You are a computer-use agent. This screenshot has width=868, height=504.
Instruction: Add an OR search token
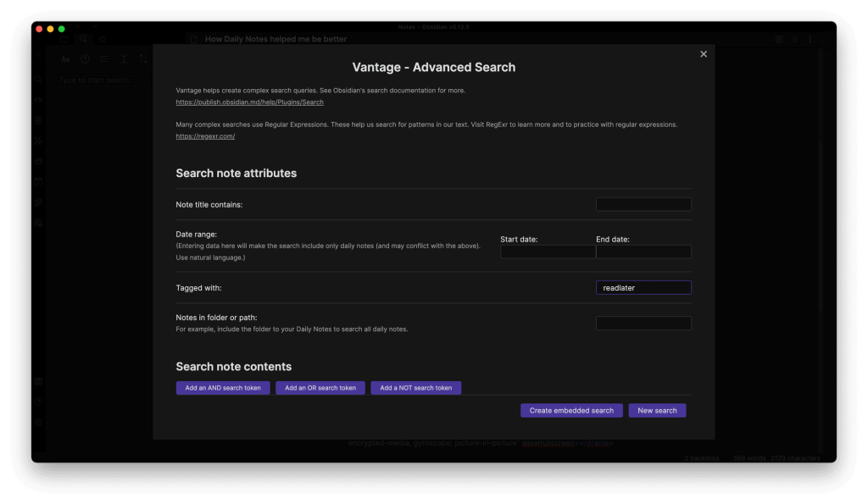click(x=320, y=388)
